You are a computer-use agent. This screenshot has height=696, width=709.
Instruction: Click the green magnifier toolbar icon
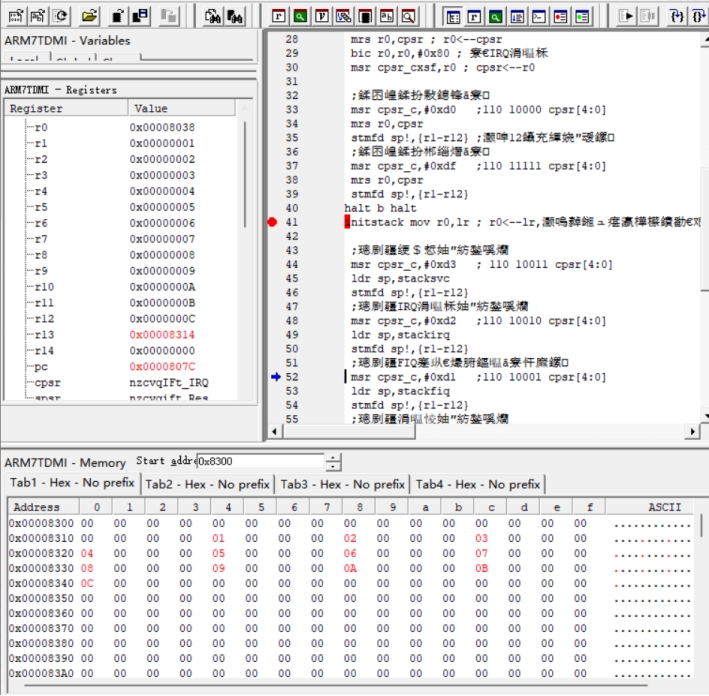tap(299, 16)
